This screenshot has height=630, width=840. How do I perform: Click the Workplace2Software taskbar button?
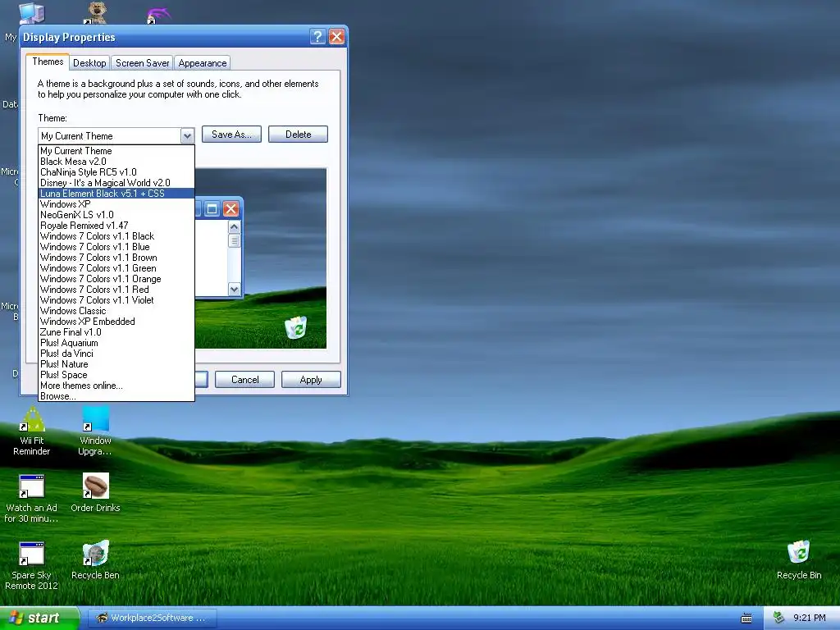pos(152,619)
